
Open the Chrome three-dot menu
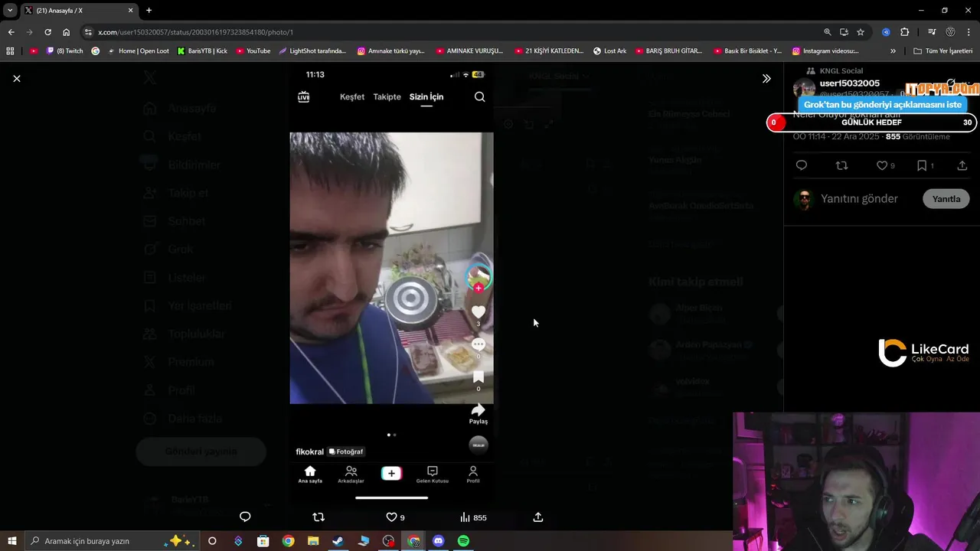coord(969,32)
